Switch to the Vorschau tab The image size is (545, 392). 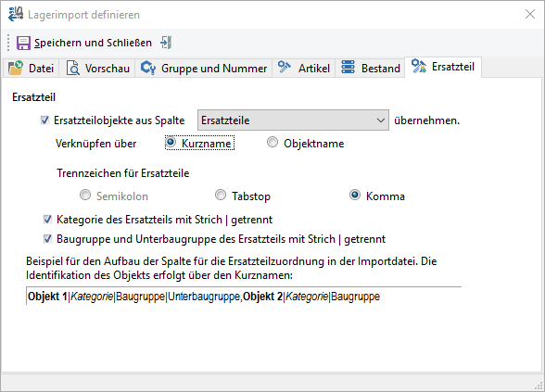point(97,69)
